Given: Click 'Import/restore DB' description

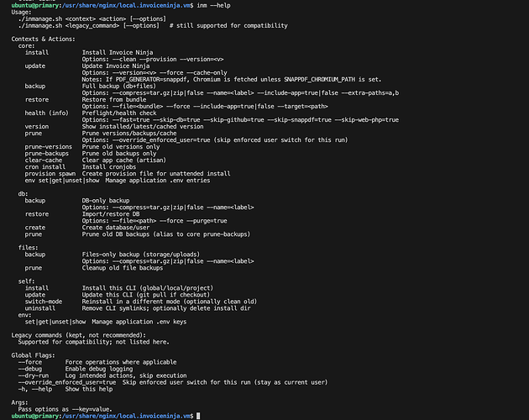Looking at the screenshot, I should coord(111,214).
